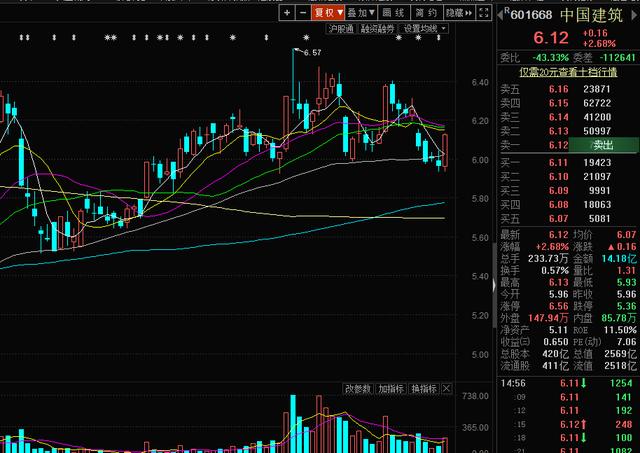Click the 改参数 modify parameters button
This screenshot has height=453, width=640.
pyautogui.click(x=358, y=389)
